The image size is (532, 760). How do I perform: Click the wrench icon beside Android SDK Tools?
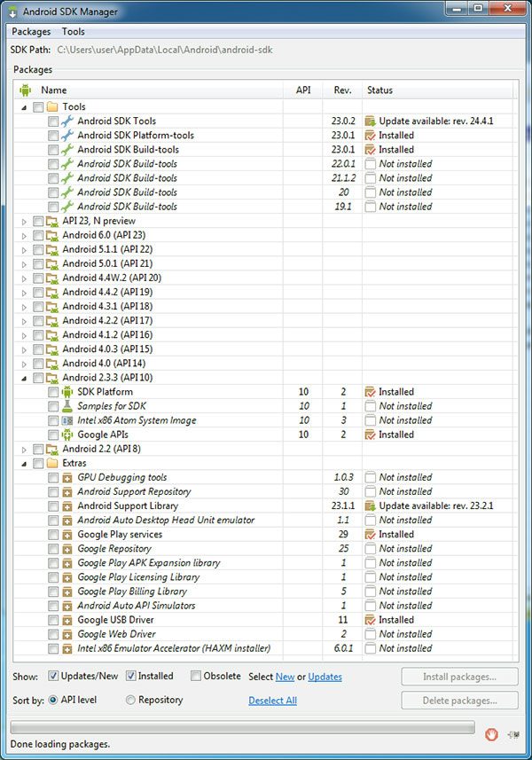67,121
